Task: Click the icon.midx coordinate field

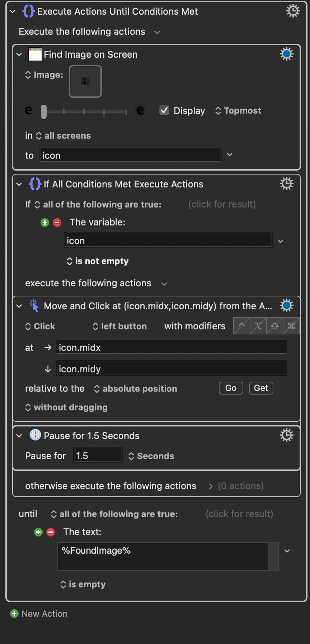Action: 171,347
